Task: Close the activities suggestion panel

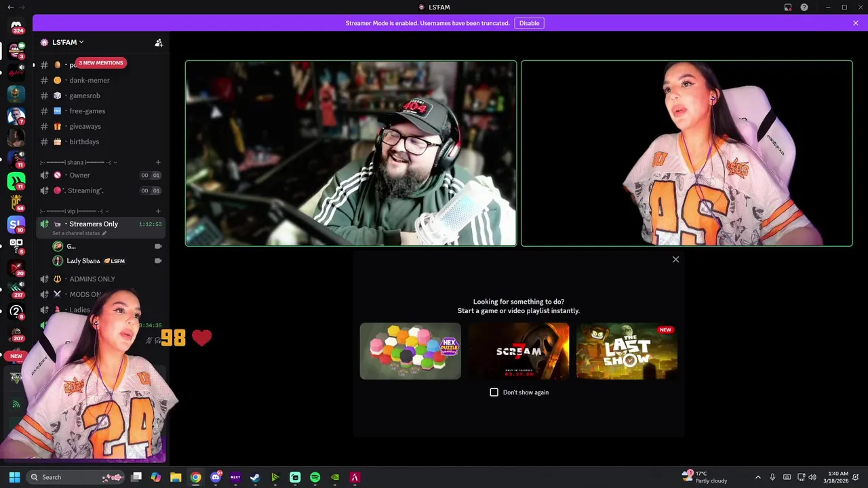Action: [675, 260]
